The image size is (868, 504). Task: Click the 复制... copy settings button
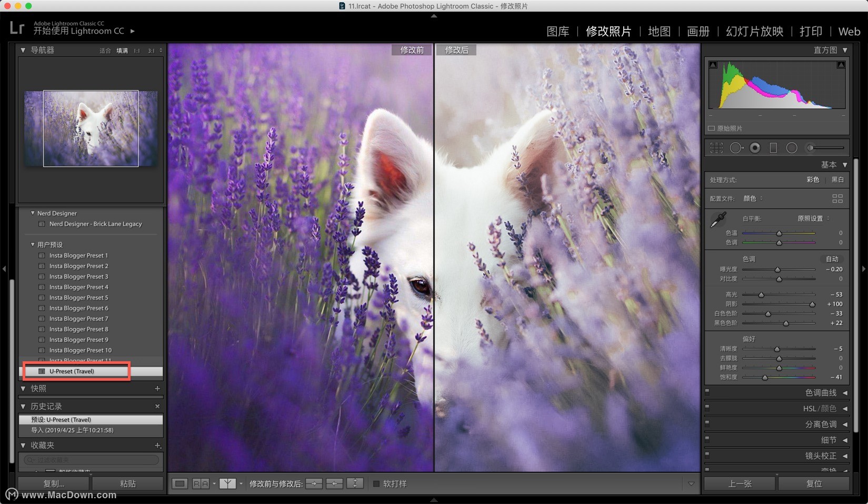tap(54, 483)
